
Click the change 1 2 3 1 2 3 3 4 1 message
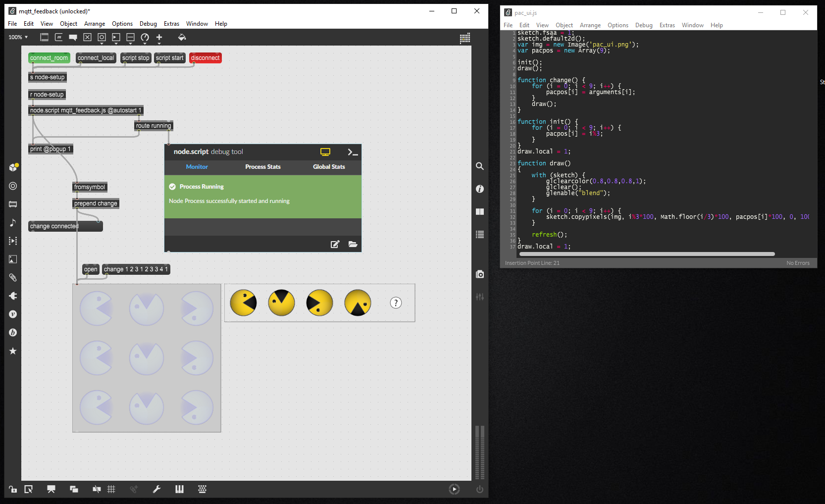click(x=136, y=269)
